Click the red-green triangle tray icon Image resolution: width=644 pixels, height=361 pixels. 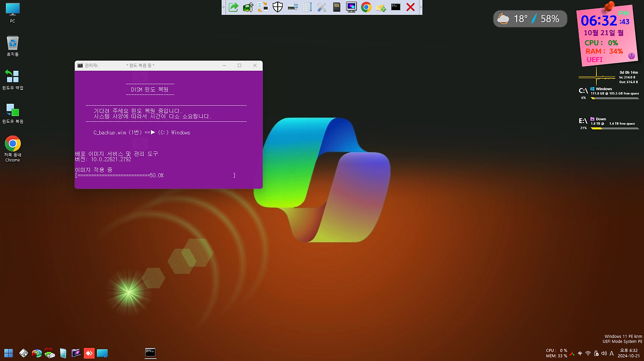(x=572, y=353)
